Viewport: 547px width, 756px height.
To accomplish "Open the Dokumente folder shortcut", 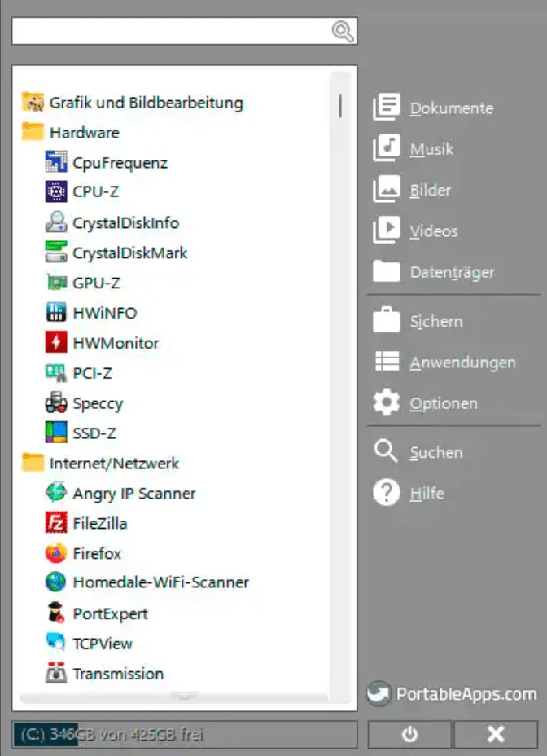I will tap(450, 108).
